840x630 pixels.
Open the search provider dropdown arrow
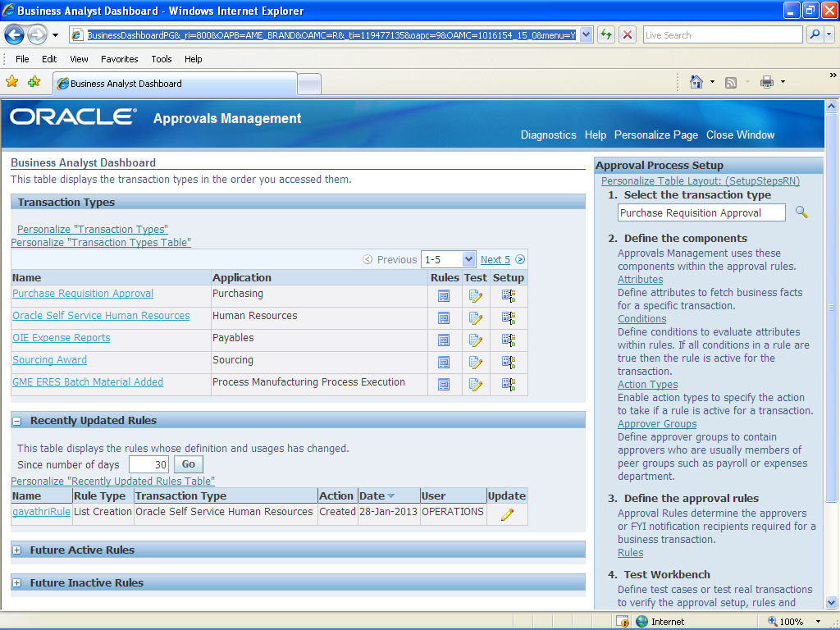(x=829, y=34)
